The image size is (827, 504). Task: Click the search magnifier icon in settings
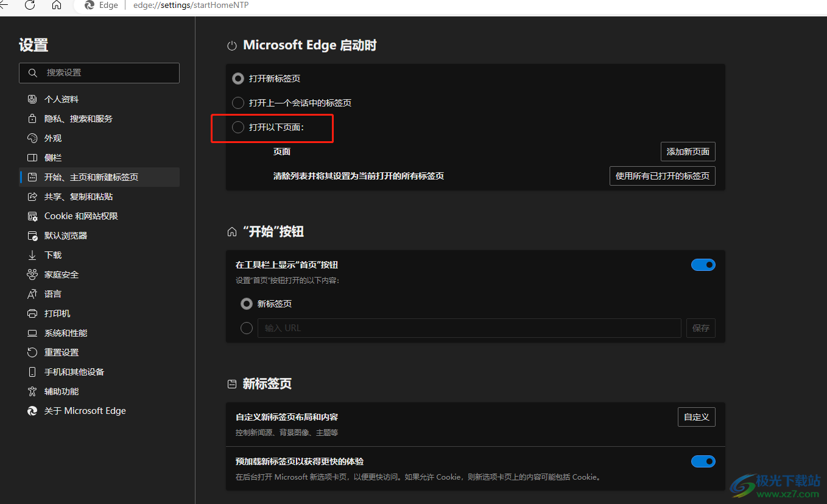[32, 72]
